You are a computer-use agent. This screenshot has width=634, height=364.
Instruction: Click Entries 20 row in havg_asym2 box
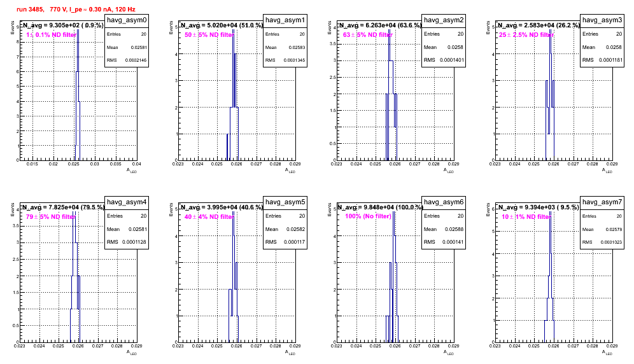pos(444,34)
